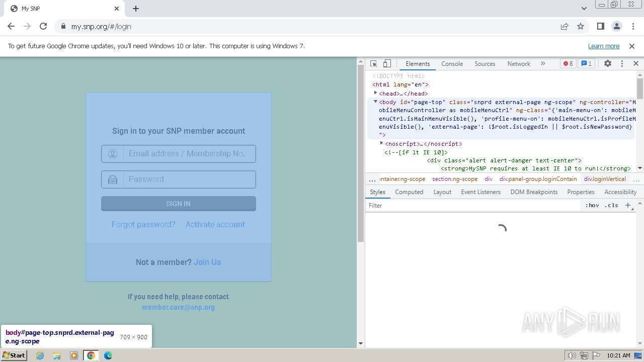Viewport: 644px width, 362px height.
Task: Select div.loginVertical in the breadcrumb
Action: [605, 179]
